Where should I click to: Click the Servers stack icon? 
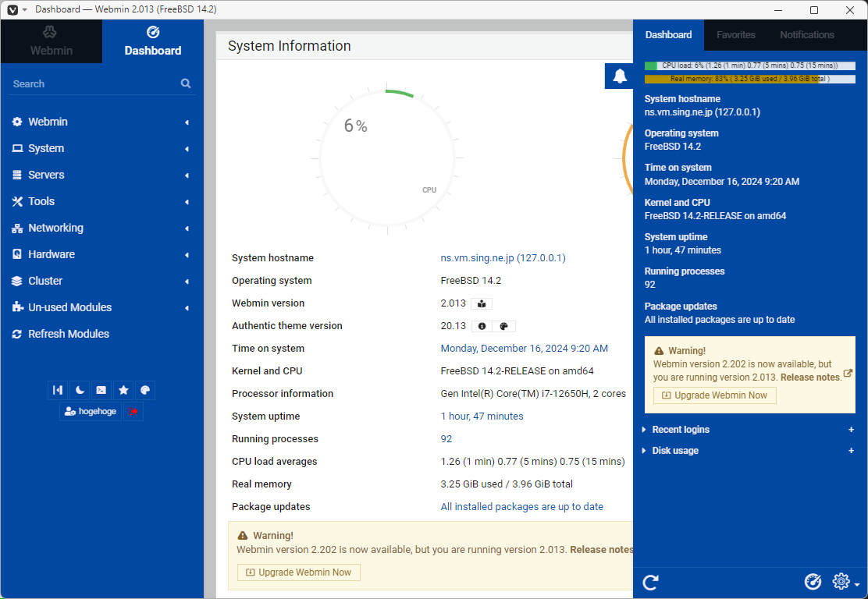pyautogui.click(x=17, y=175)
